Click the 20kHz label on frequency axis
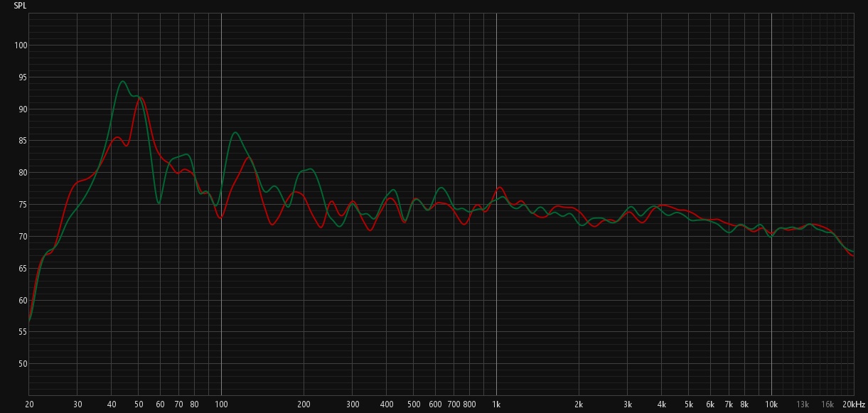 click(853, 404)
